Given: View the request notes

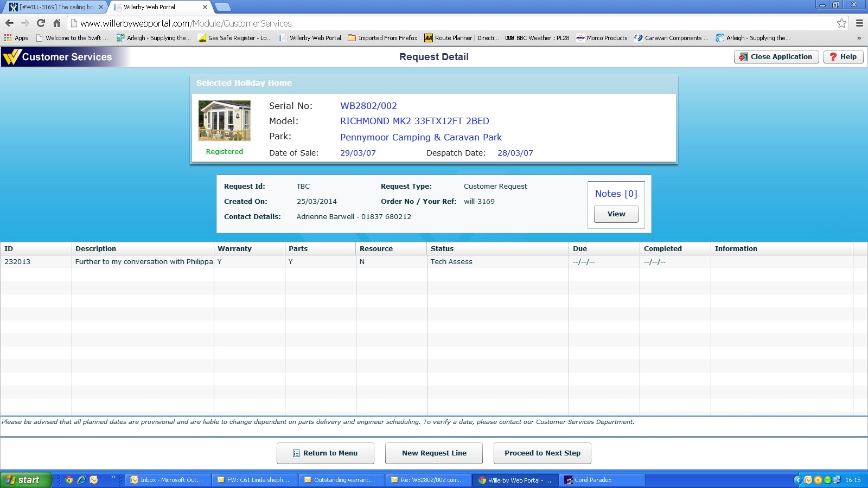Looking at the screenshot, I should coord(616,214).
